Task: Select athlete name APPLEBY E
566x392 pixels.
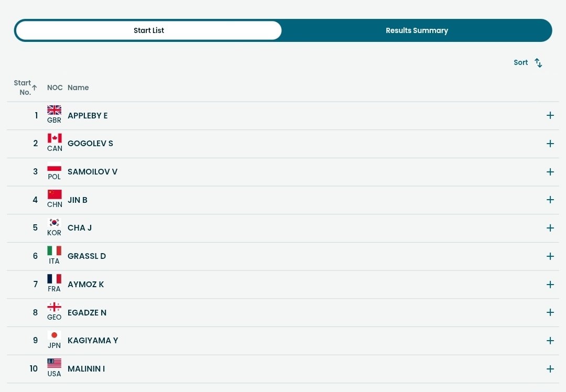Action: [x=88, y=115]
